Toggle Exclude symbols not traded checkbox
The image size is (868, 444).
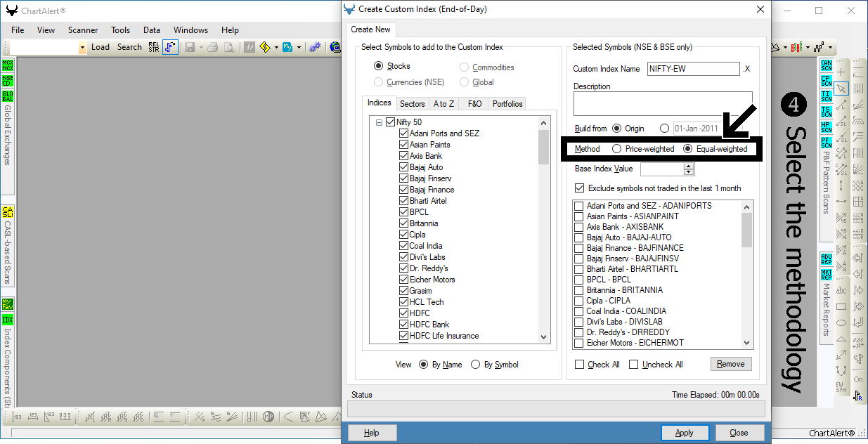pyautogui.click(x=579, y=188)
